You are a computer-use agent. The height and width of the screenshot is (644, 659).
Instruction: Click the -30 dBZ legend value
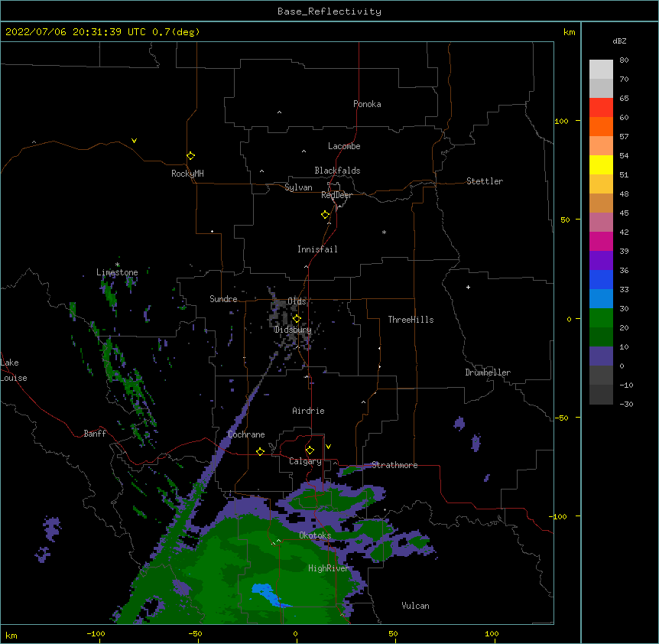coord(626,405)
